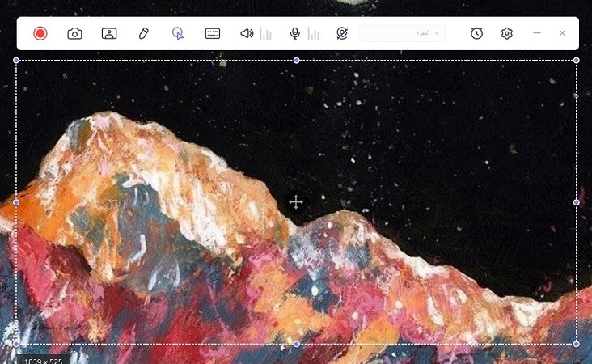This screenshot has height=364, width=592.
Task: Click the speaker volume level bars
Action: tap(266, 34)
